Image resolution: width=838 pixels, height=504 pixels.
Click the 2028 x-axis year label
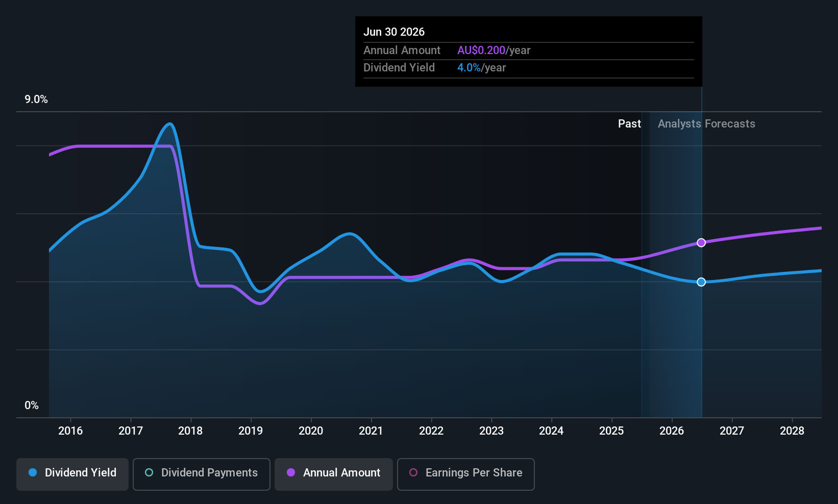click(x=792, y=431)
